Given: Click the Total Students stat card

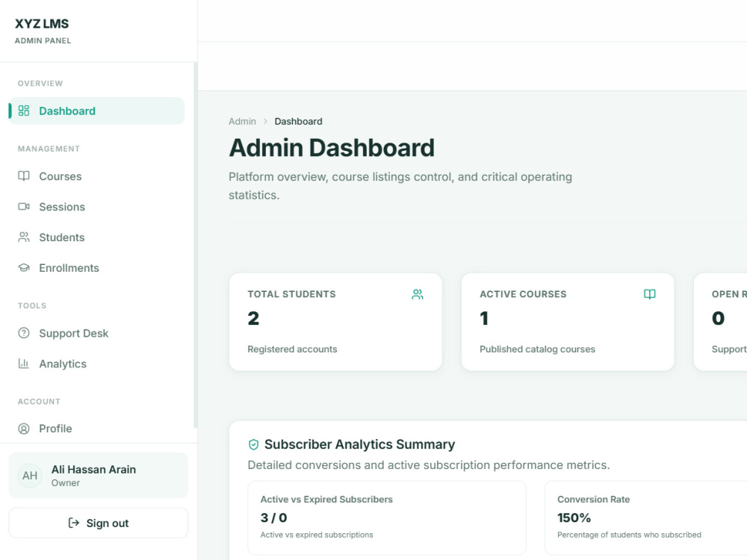Looking at the screenshot, I should [335, 322].
